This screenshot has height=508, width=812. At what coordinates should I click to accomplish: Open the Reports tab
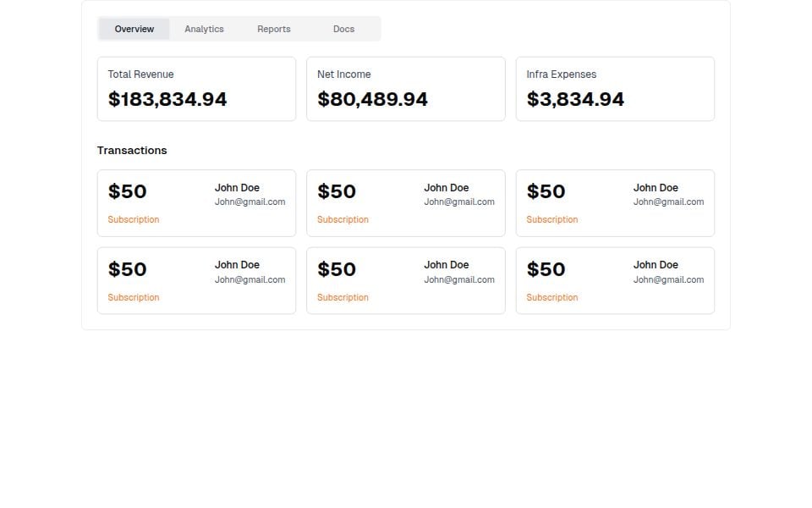coord(273,28)
